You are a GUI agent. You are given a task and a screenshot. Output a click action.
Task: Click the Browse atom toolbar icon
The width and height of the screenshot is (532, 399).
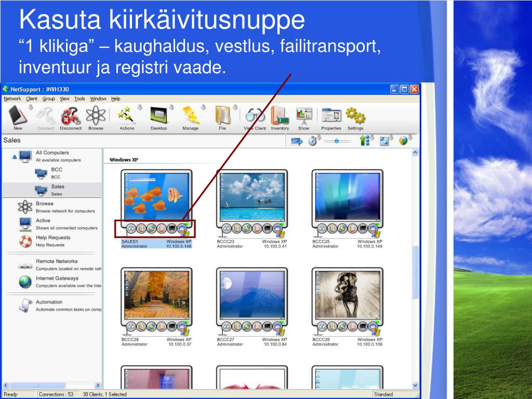pos(96,115)
